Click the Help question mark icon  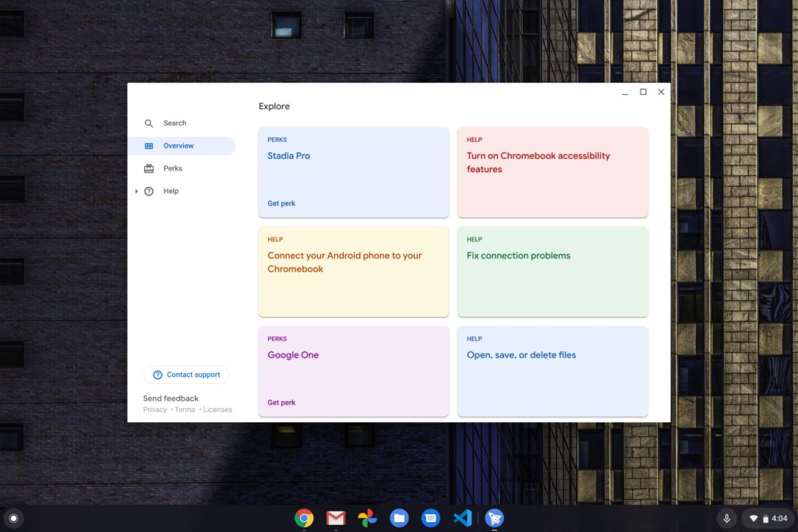[x=149, y=192]
